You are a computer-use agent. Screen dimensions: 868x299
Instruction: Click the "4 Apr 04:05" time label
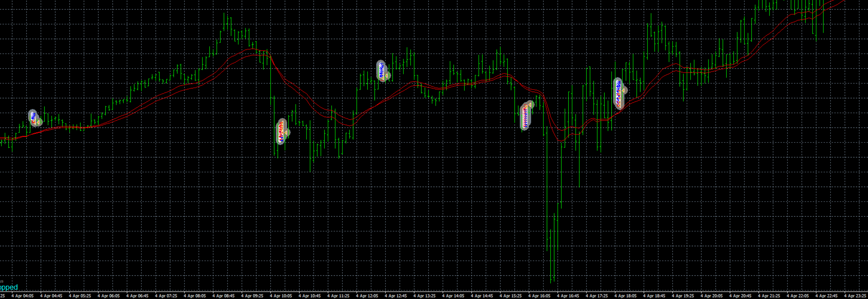(22, 296)
